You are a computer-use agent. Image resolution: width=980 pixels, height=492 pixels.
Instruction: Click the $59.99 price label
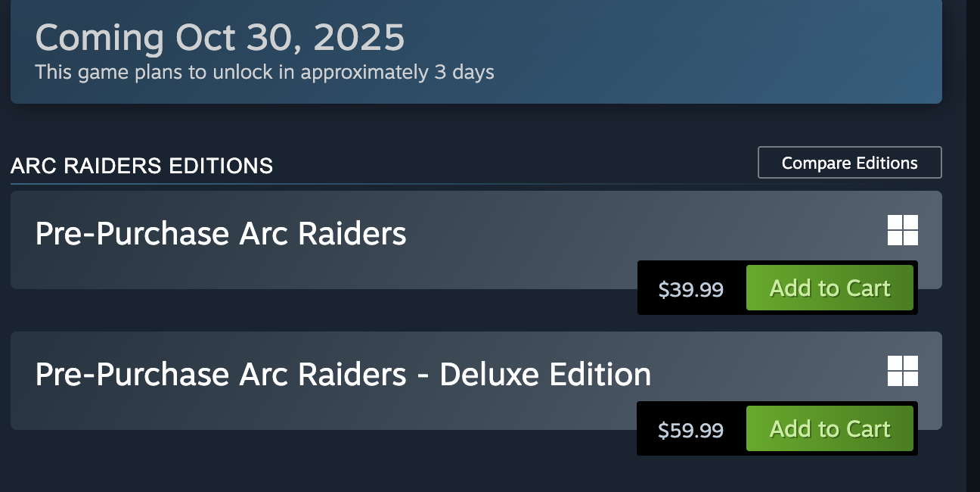coord(690,430)
